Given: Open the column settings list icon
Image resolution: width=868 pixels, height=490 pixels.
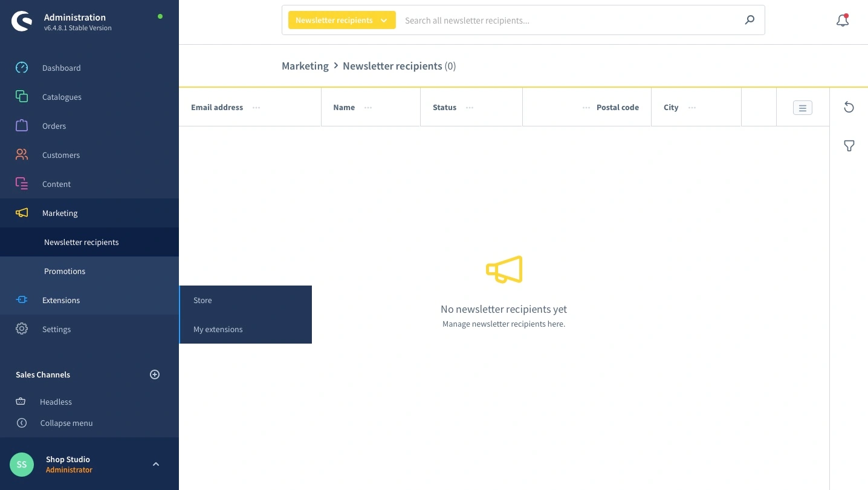Looking at the screenshot, I should click(x=802, y=108).
